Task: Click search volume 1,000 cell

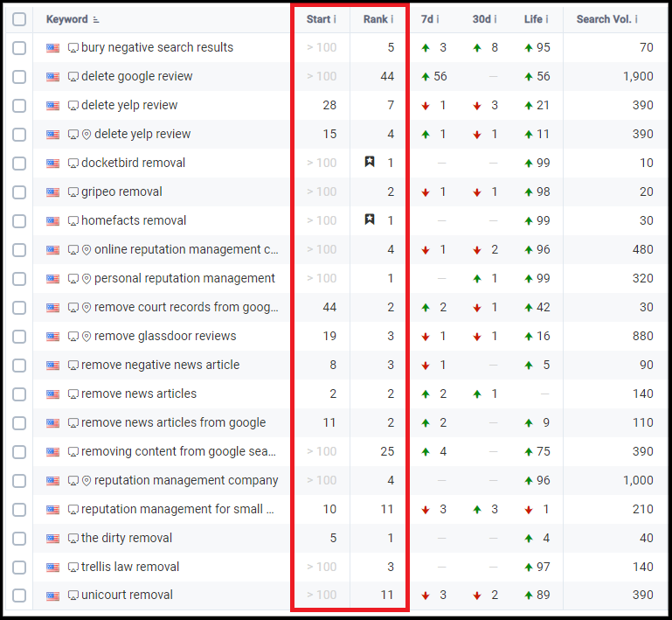Action: click(x=638, y=481)
